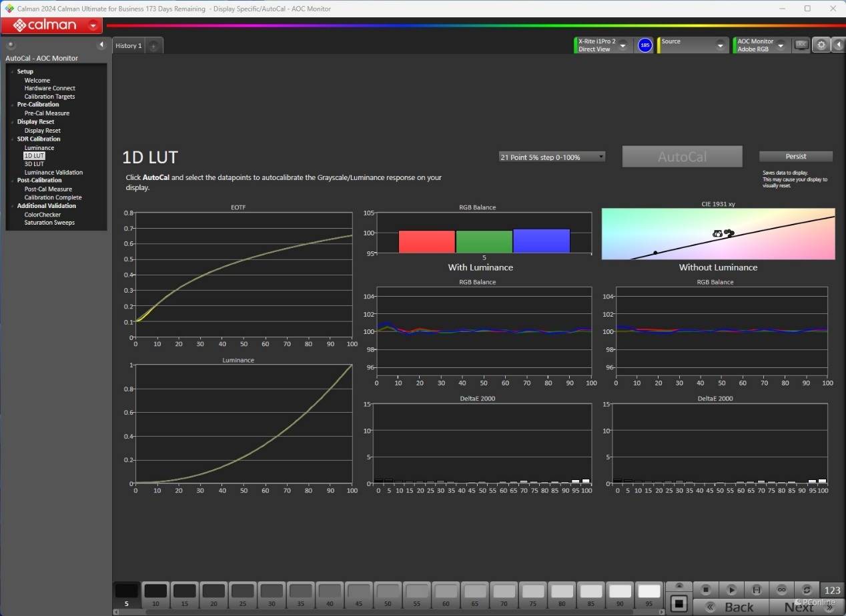Click the Calman logo menu button
The image size is (846, 616).
point(51,26)
